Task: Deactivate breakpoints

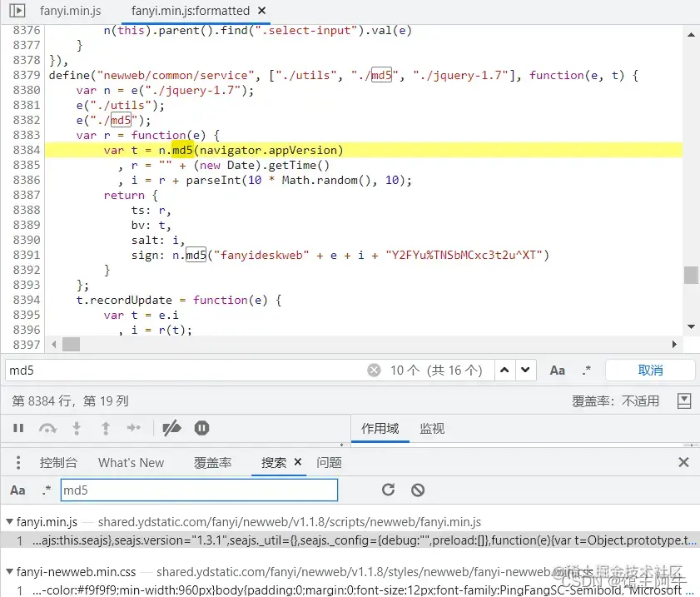Action: 171,428
